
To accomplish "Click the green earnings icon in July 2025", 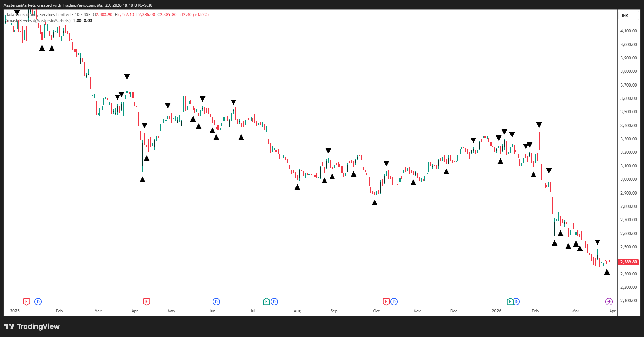I will pyautogui.click(x=267, y=301).
